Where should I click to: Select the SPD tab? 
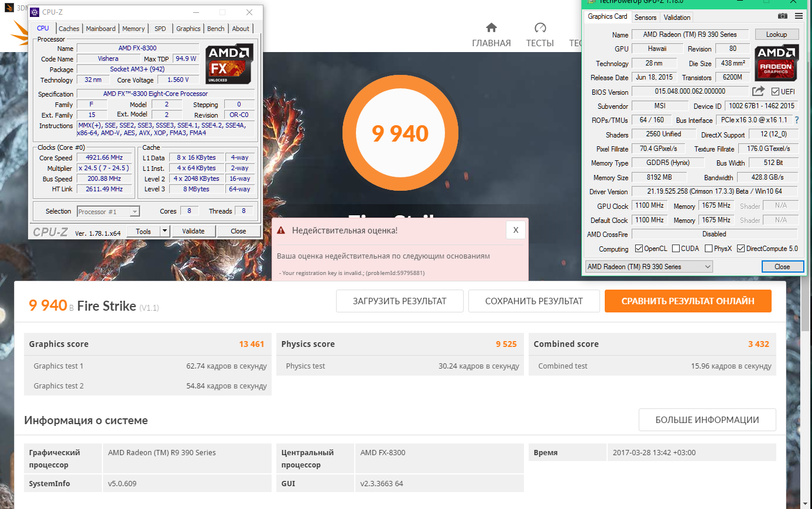tap(160, 29)
